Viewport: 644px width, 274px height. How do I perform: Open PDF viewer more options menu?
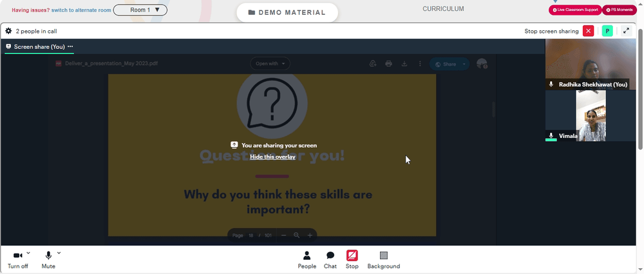(x=420, y=64)
